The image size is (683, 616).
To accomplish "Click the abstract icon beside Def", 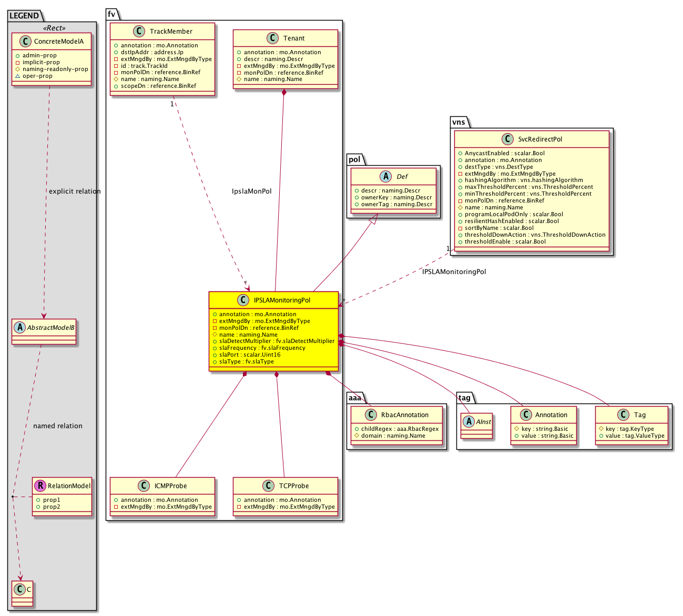I will tap(386, 176).
